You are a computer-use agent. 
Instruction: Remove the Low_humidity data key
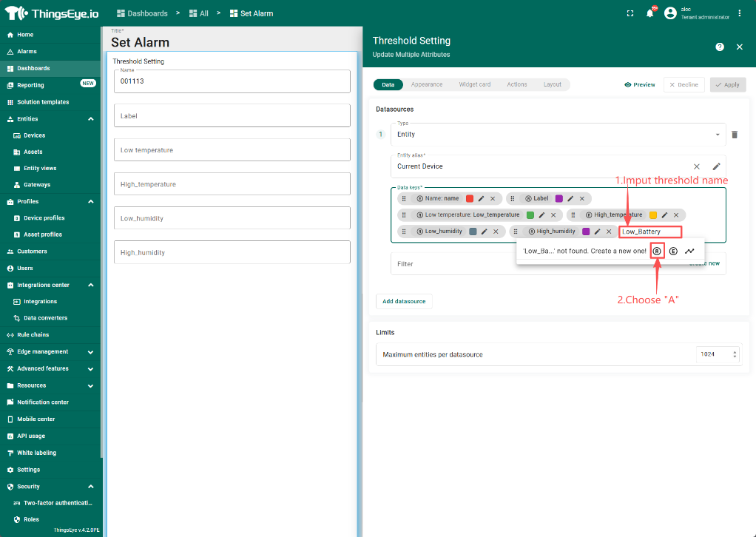click(496, 232)
